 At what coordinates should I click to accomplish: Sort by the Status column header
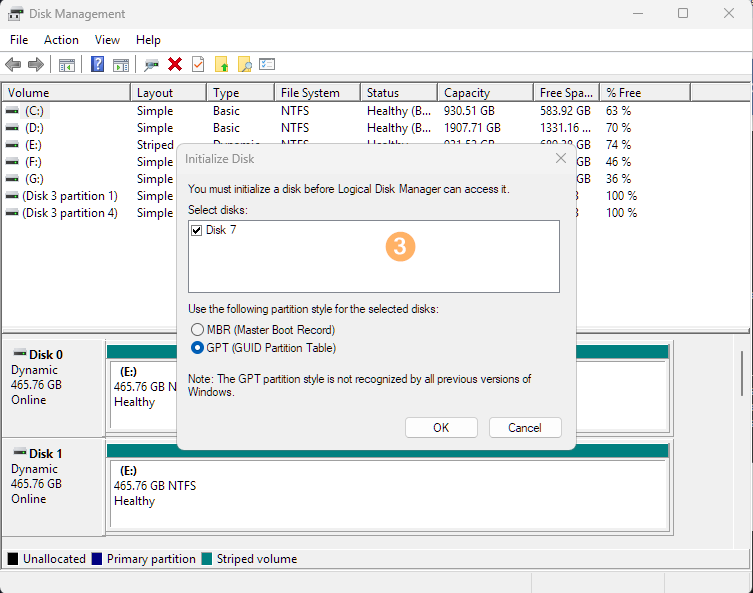399,93
